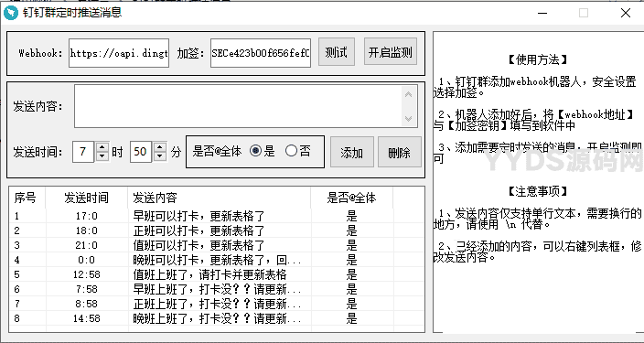Select row 晚班上班了，打卡没？？请更新...
The height and width of the screenshot is (343, 644).
(x=217, y=318)
